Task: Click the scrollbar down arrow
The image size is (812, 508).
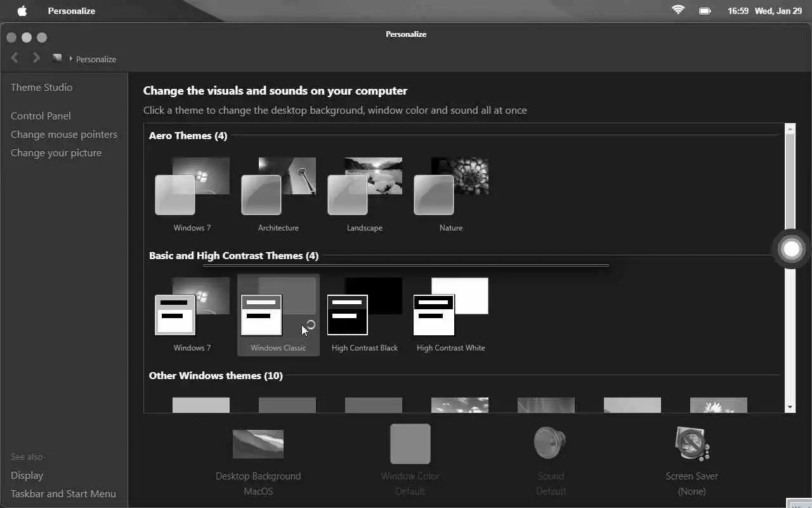Action: 790,407
